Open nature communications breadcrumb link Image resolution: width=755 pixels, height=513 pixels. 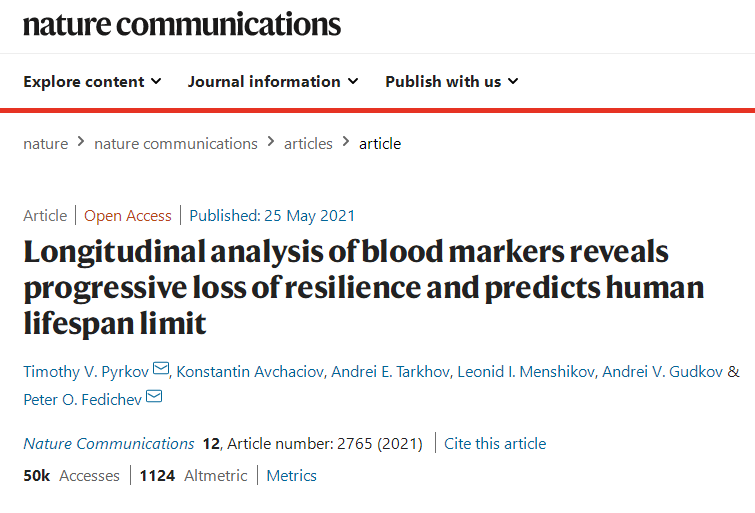point(176,143)
